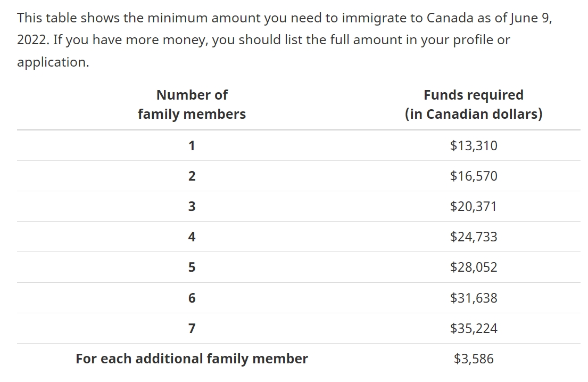Select the $13,310 funds amount
Screen dimensions: 588x382
click(474, 145)
